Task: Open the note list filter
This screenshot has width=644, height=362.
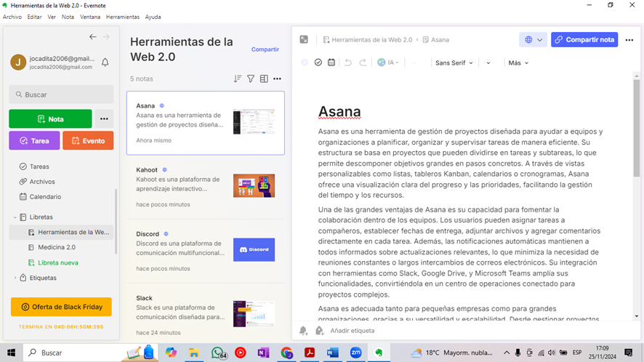Action: click(251, 79)
